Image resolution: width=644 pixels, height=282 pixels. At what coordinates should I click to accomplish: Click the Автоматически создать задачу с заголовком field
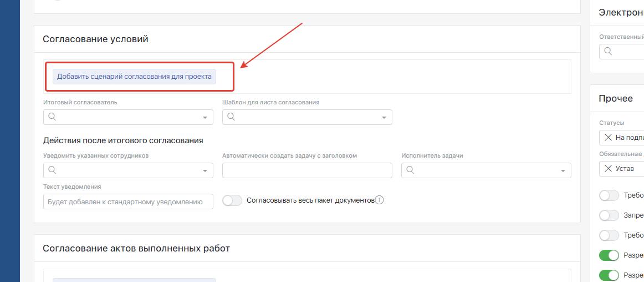307,170
